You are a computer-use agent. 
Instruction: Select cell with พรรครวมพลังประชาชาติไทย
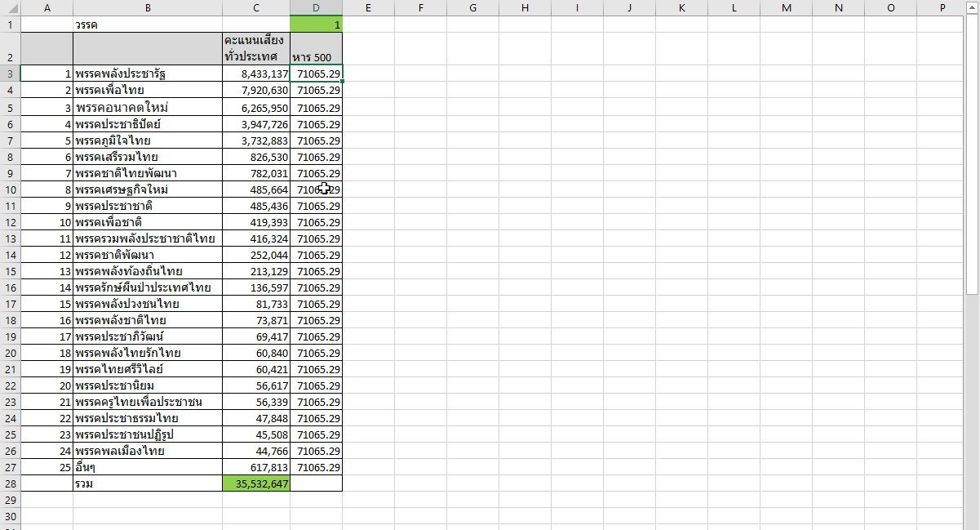148,238
